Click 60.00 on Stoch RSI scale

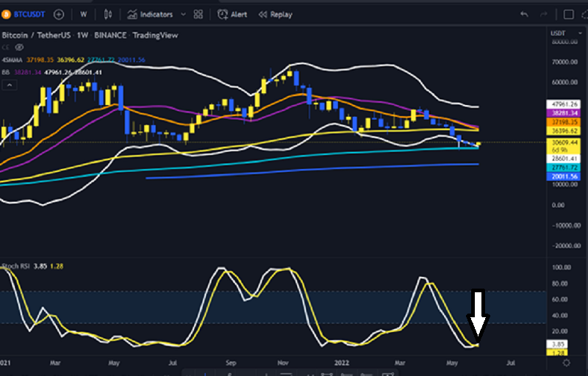click(560, 299)
